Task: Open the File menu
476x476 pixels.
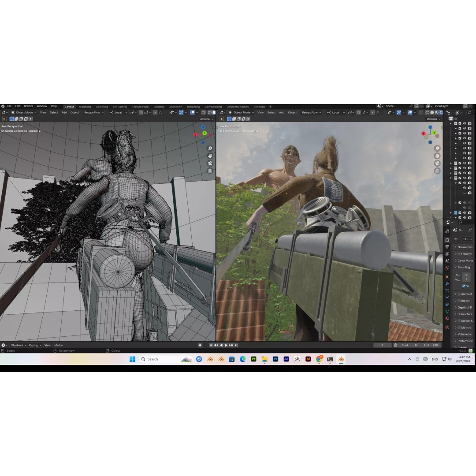Action: (9, 106)
